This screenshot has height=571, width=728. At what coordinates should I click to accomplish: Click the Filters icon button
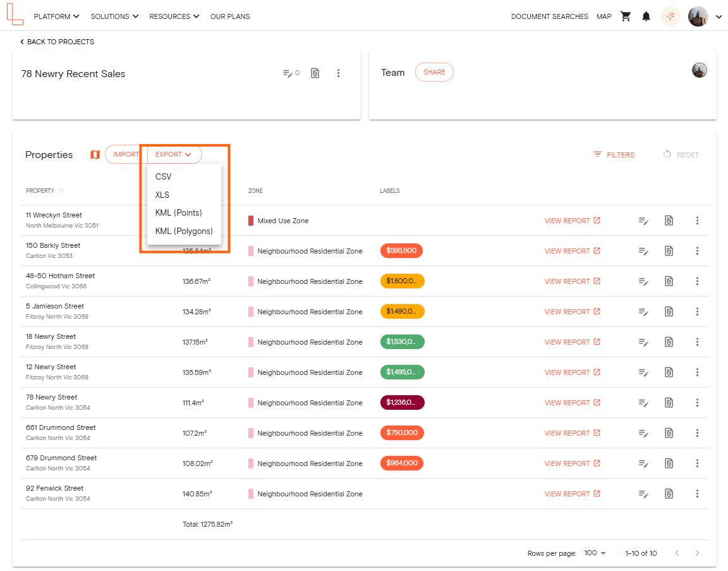pyautogui.click(x=614, y=155)
